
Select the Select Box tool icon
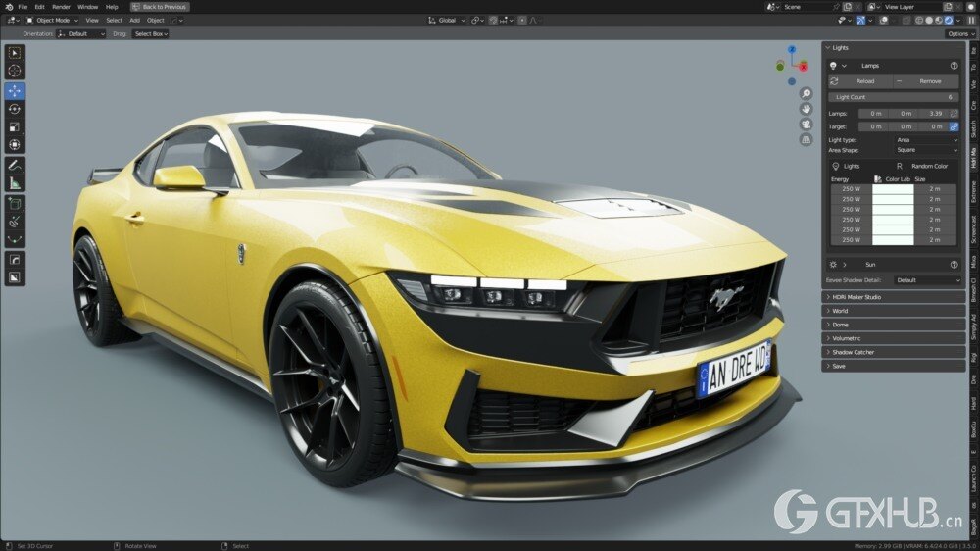(x=15, y=53)
